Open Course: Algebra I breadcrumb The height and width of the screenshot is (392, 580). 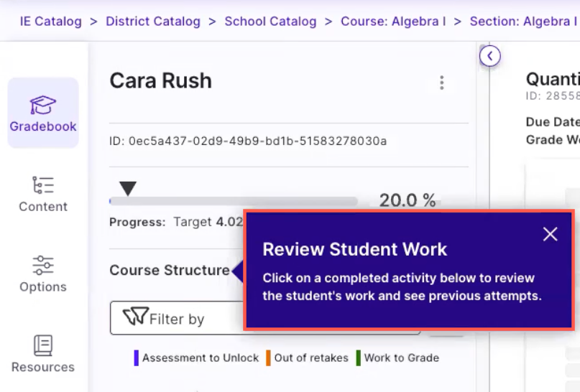coord(393,22)
